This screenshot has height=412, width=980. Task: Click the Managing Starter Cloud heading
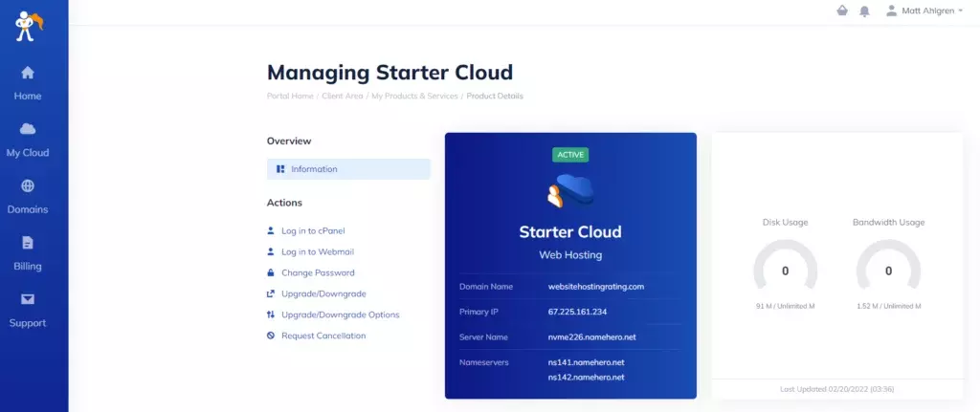click(390, 73)
